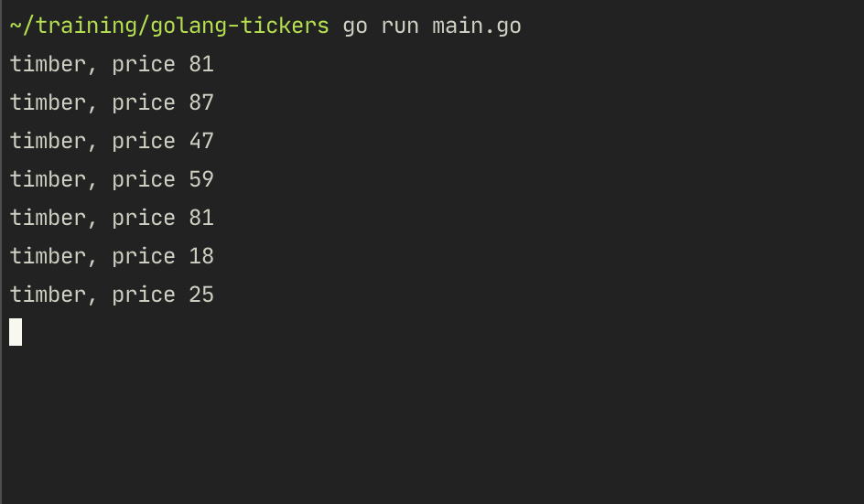This screenshot has width=864, height=504.
Task: Place cursor on the price value 87
Action: pos(201,102)
